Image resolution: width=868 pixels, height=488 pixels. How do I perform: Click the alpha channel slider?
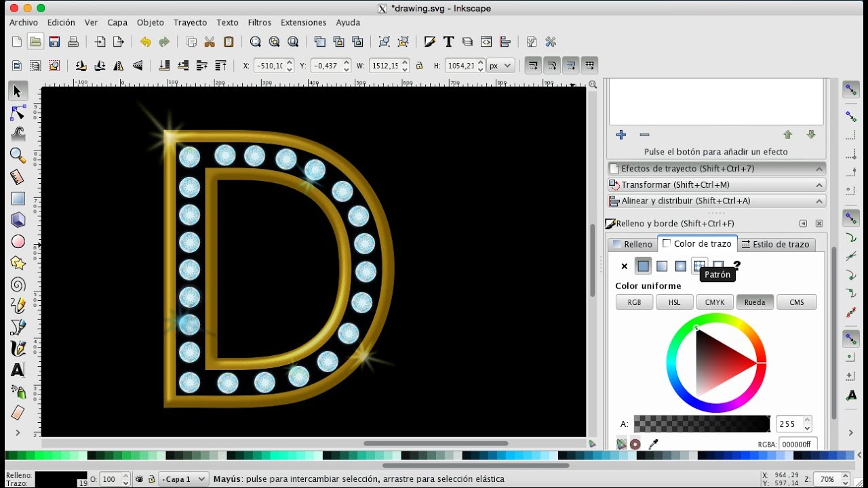coord(702,424)
